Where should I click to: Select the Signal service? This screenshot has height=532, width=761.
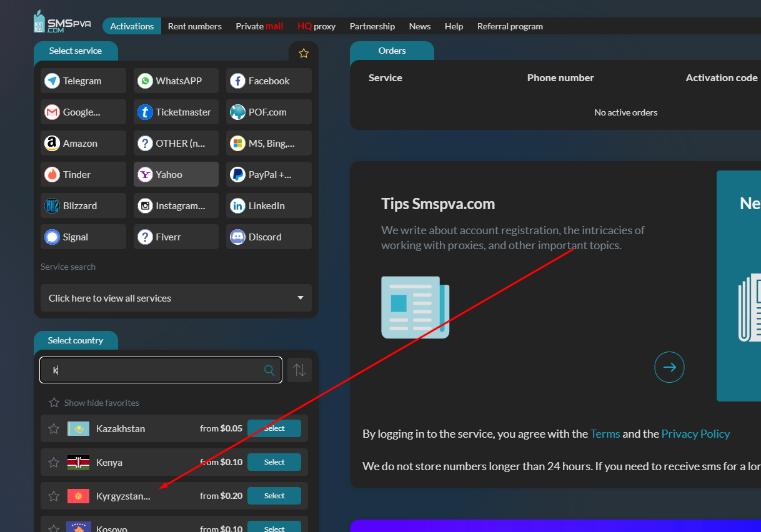(x=83, y=237)
